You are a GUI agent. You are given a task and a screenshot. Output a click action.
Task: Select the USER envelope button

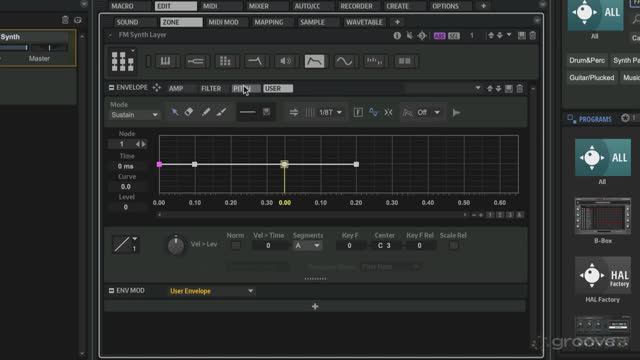coord(278,89)
